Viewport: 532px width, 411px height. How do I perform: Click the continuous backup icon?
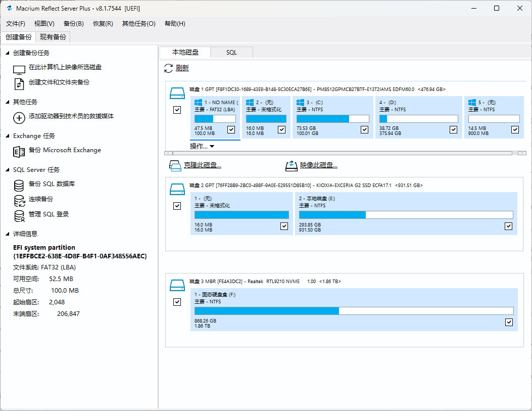pos(19,201)
